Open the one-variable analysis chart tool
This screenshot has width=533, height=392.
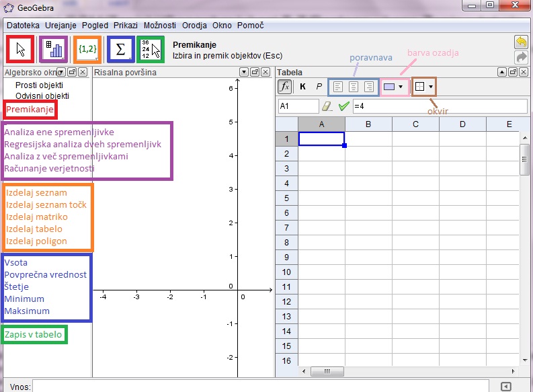coord(53,49)
